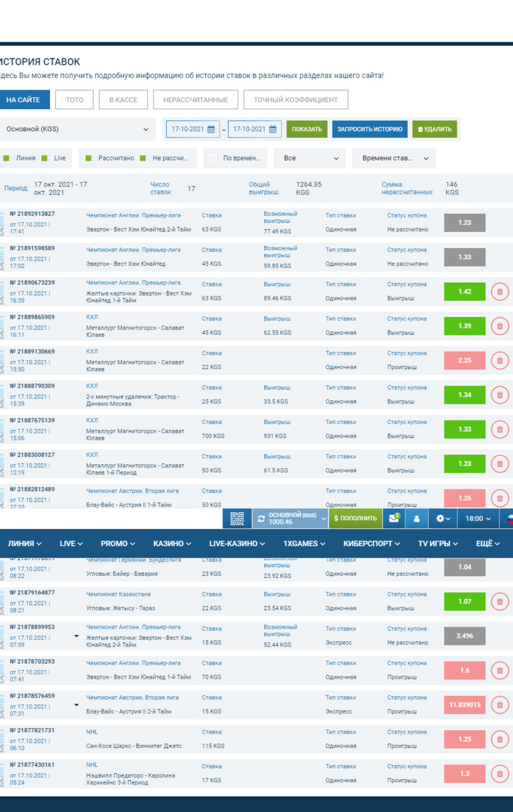Expand express bet № 21878899953 details
Viewport: 513px width, 812px height.
tap(76, 636)
